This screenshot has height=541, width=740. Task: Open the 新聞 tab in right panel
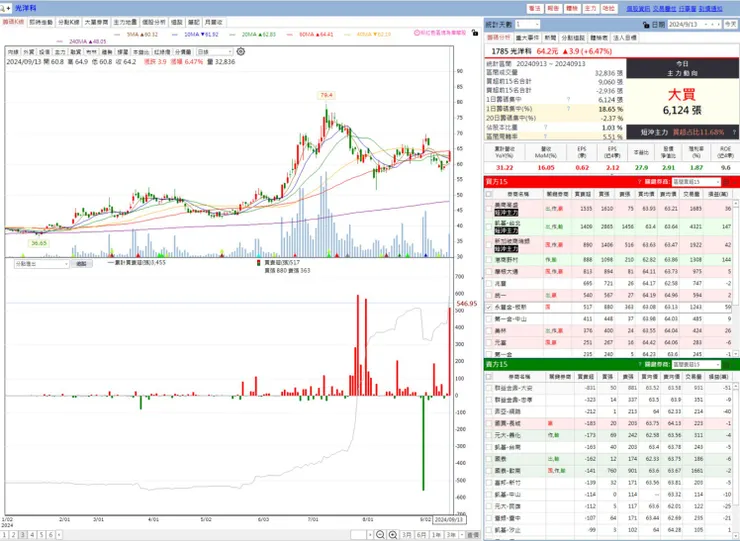(550, 37)
